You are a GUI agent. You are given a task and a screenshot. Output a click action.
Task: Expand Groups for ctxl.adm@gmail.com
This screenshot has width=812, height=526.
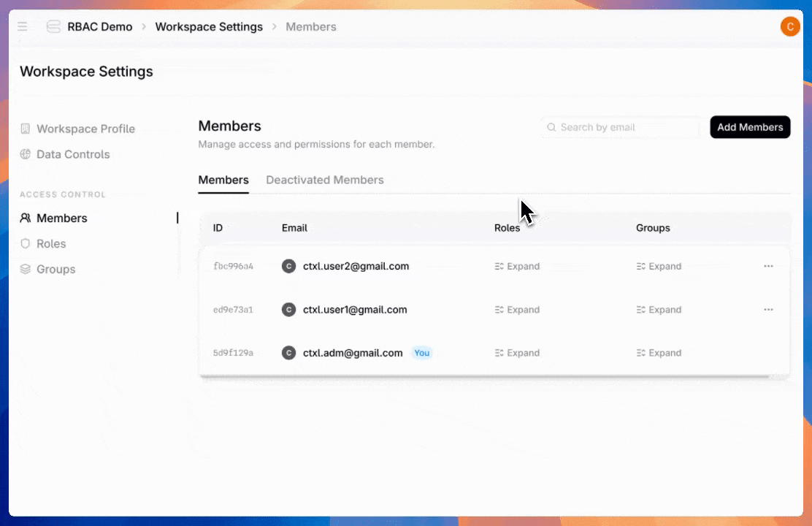pyautogui.click(x=659, y=353)
